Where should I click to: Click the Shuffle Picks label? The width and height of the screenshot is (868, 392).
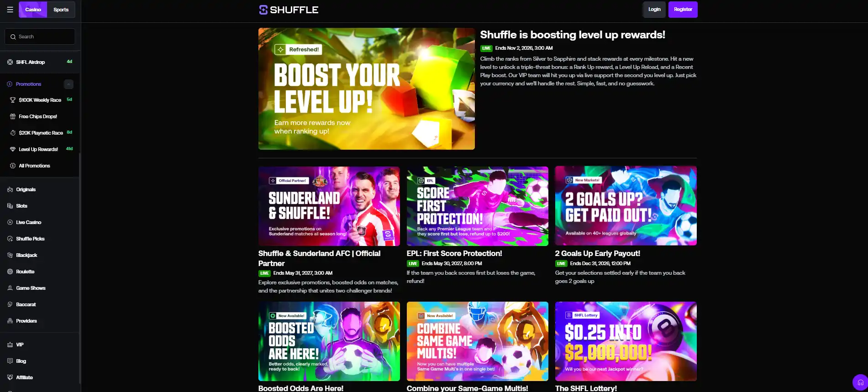coord(30,239)
